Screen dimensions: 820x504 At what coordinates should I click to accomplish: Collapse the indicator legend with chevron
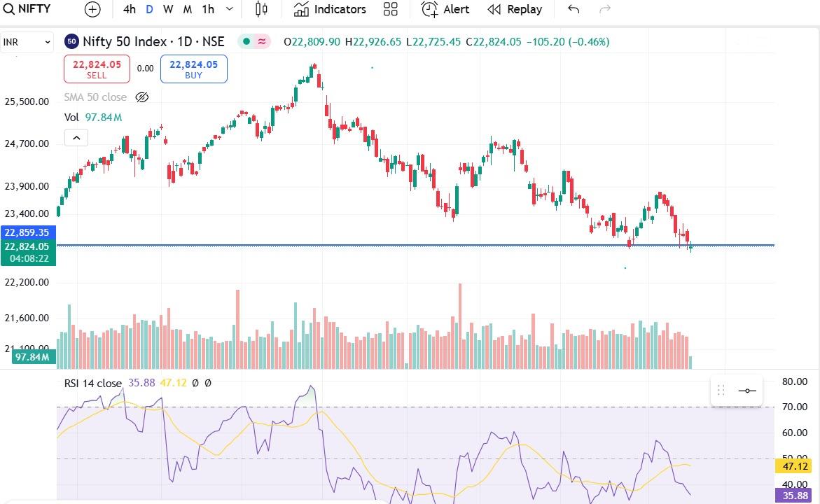(x=76, y=138)
